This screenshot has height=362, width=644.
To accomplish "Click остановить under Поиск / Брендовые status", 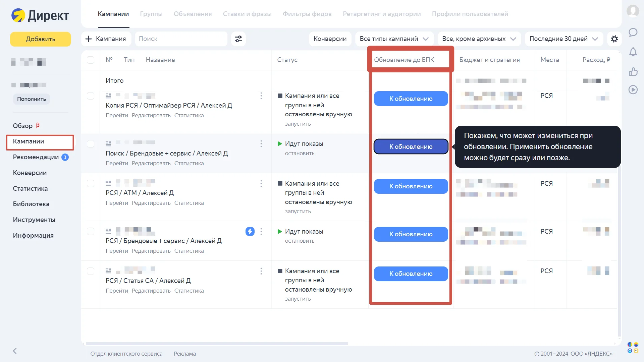I will [x=300, y=154].
